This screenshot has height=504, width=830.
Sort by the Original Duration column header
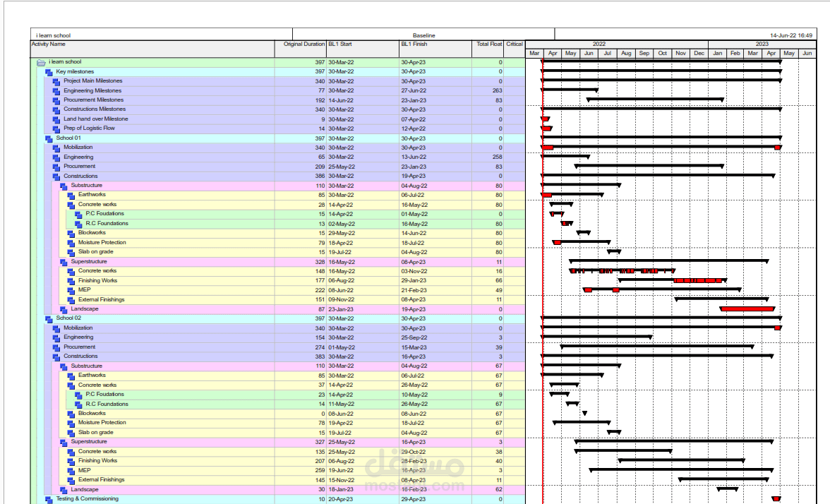click(x=300, y=49)
